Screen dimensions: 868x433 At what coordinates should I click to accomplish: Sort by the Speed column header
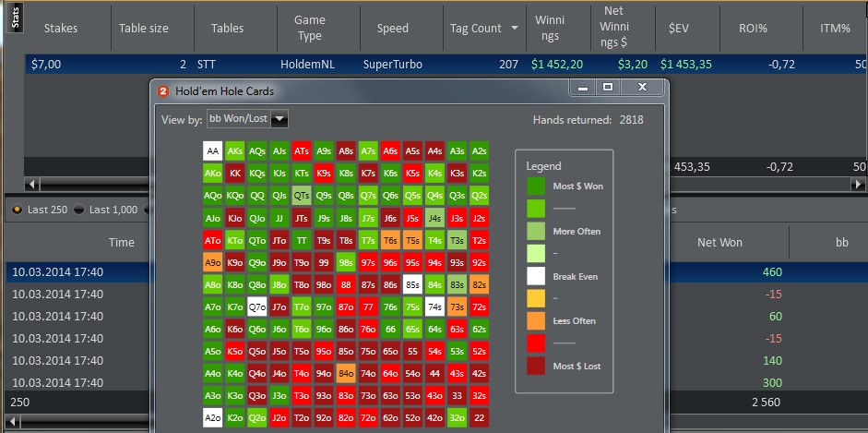click(x=392, y=29)
